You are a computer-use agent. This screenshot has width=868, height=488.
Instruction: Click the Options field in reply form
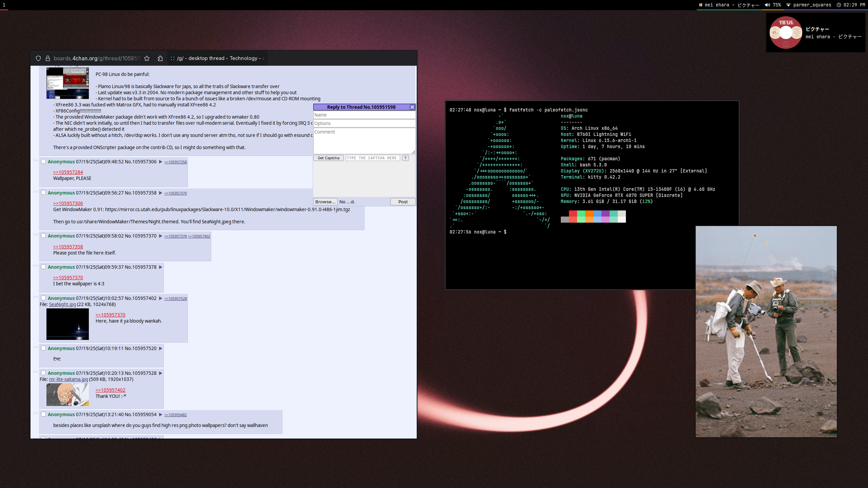364,123
